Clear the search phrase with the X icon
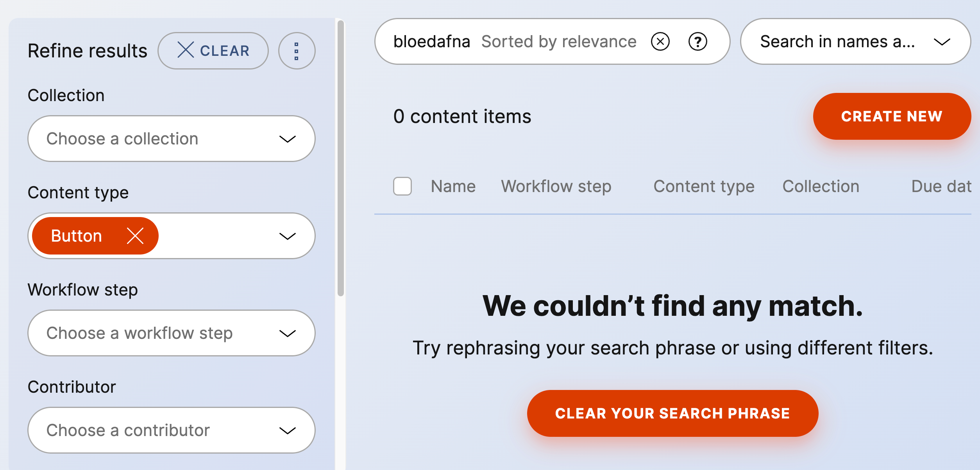Image resolution: width=980 pixels, height=470 pixels. pyautogui.click(x=660, y=41)
